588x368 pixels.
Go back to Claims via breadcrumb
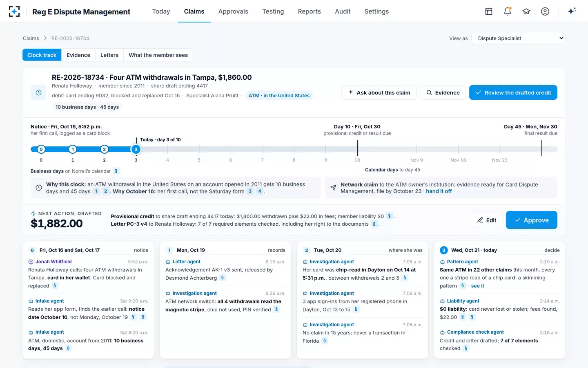pyautogui.click(x=31, y=38)
